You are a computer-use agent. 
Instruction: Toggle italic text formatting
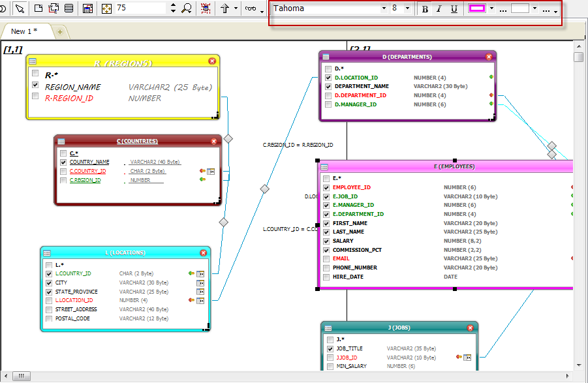[x=439, y=9]
